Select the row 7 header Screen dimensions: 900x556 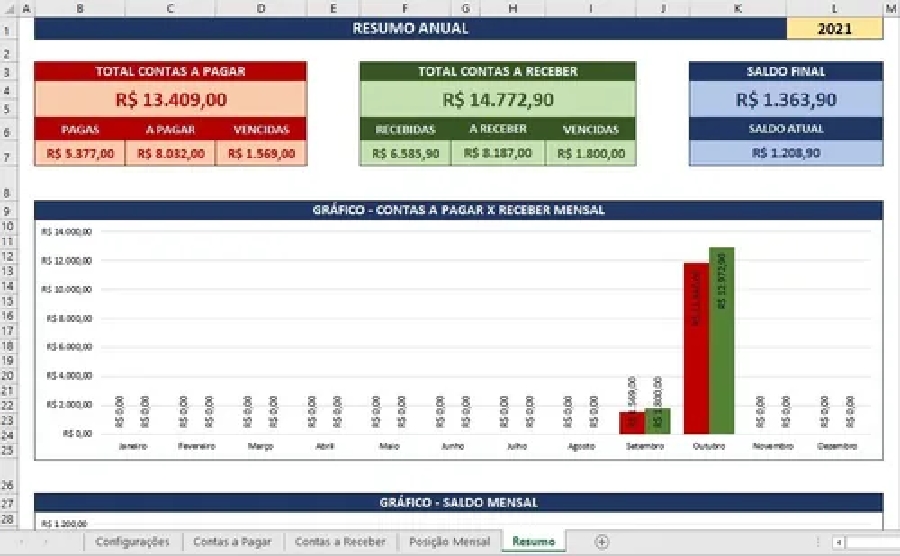pos(8,154)
